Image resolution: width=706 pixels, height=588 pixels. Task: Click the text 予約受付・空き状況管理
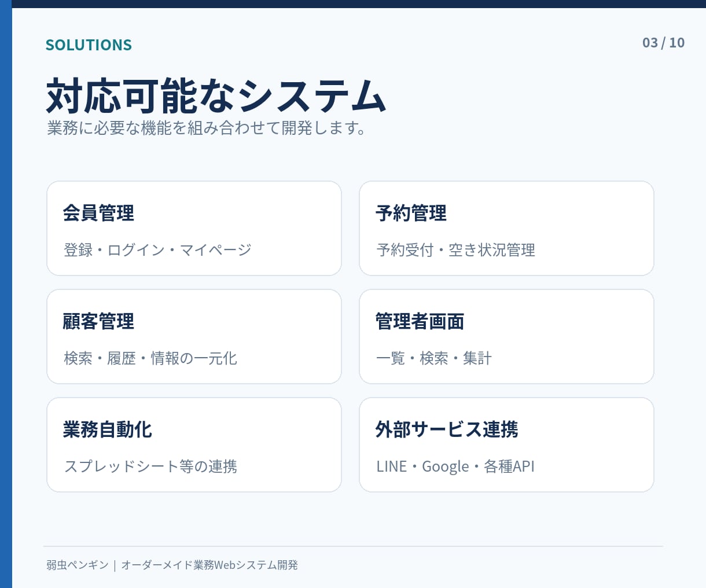click(x=456, y=250)
